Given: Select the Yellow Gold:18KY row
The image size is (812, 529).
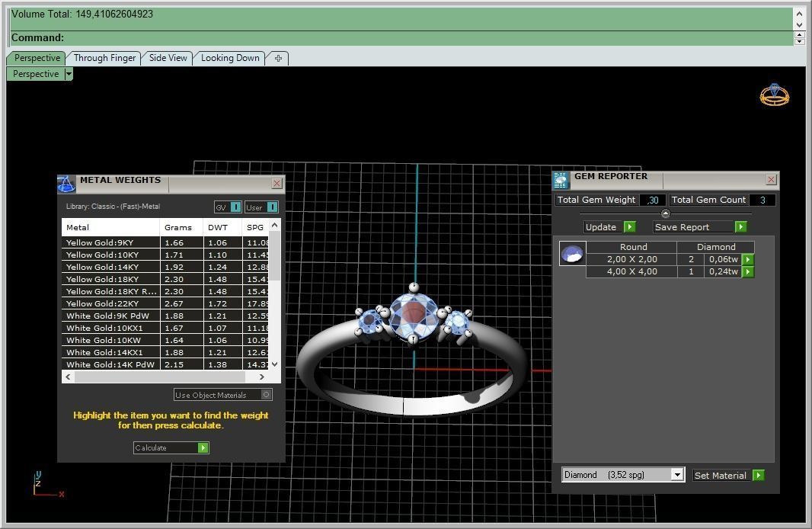Looking at the screenshot, I should click(165, 279).
